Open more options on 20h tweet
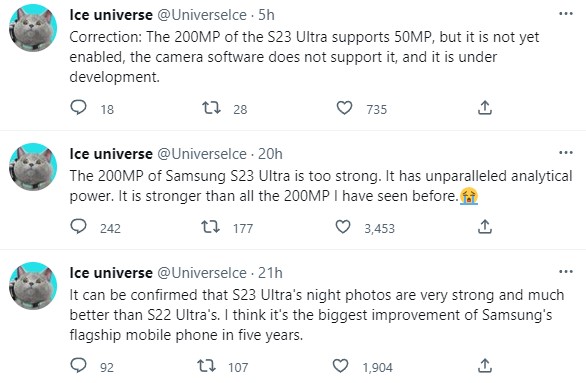586x383 pixels. click(x=566, y=152)
